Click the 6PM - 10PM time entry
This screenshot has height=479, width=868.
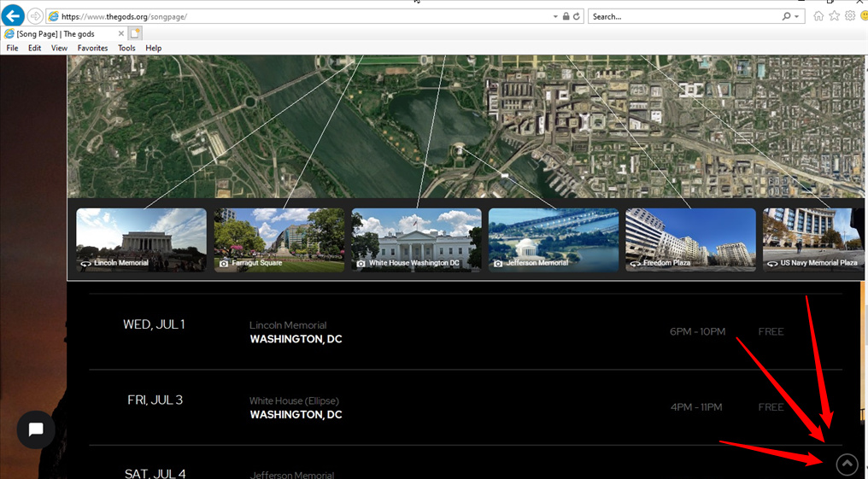click(x=697, y=332)
